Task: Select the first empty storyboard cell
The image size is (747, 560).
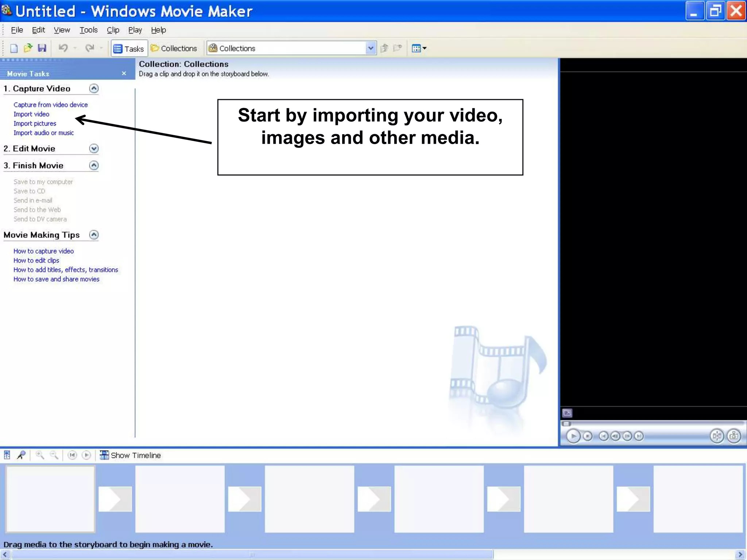Action: point(50,499)
